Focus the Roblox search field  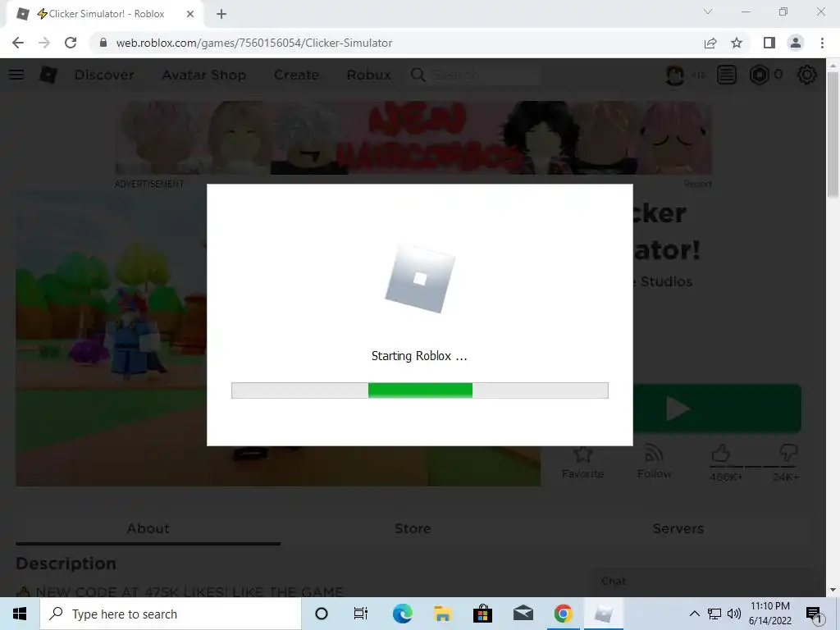pos(486,75)
